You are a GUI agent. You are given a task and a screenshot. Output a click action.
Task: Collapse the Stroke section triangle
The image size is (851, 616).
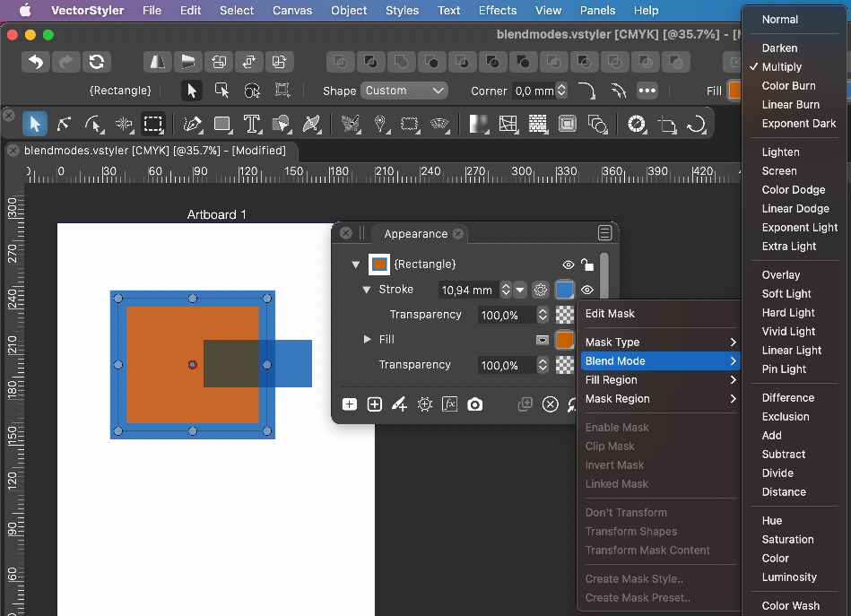click(x=367, y=290)
